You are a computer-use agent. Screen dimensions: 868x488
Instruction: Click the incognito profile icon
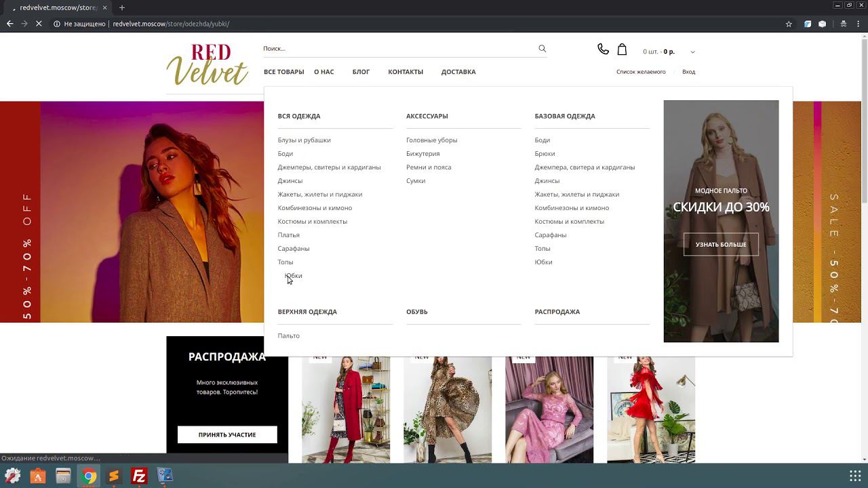tap(843, 24)
